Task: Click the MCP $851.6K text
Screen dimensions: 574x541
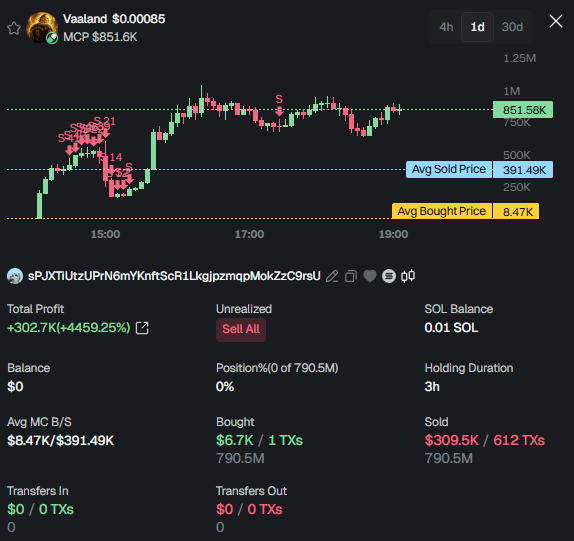Action: [x=100, y=37]
